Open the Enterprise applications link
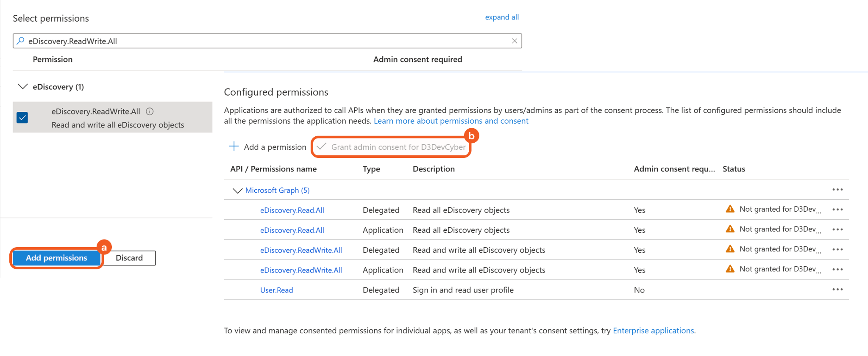 point(653,331)
